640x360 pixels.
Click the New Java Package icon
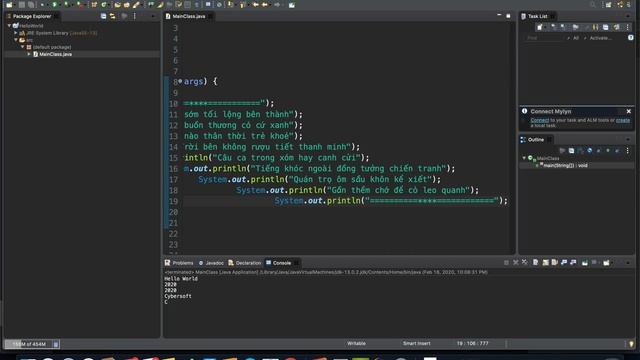(94, 4)
